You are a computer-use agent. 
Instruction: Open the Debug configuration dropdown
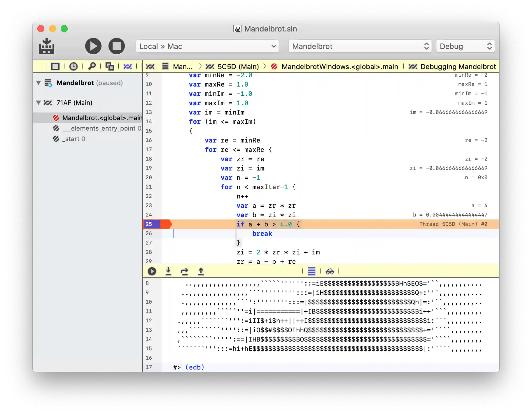(465, 46)
